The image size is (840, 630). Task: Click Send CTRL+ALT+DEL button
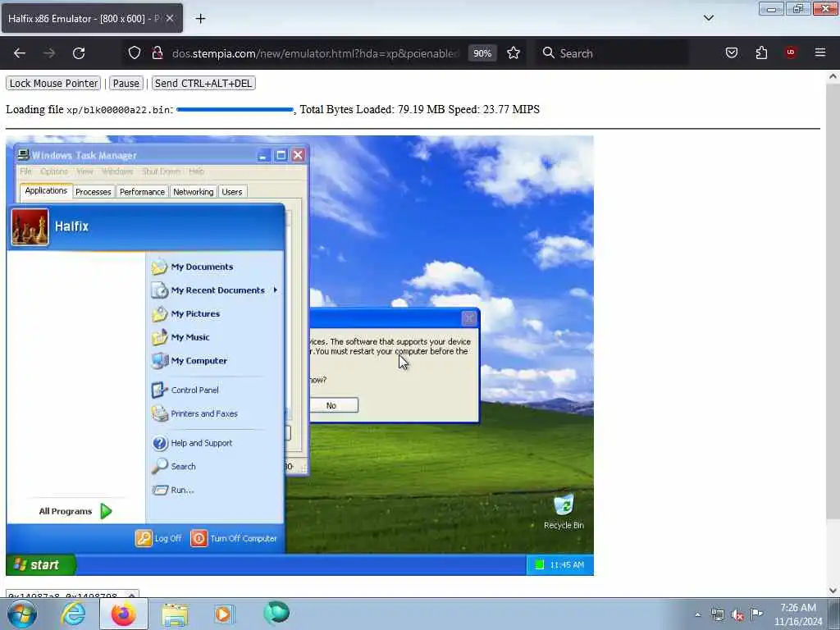coord(203,84)
